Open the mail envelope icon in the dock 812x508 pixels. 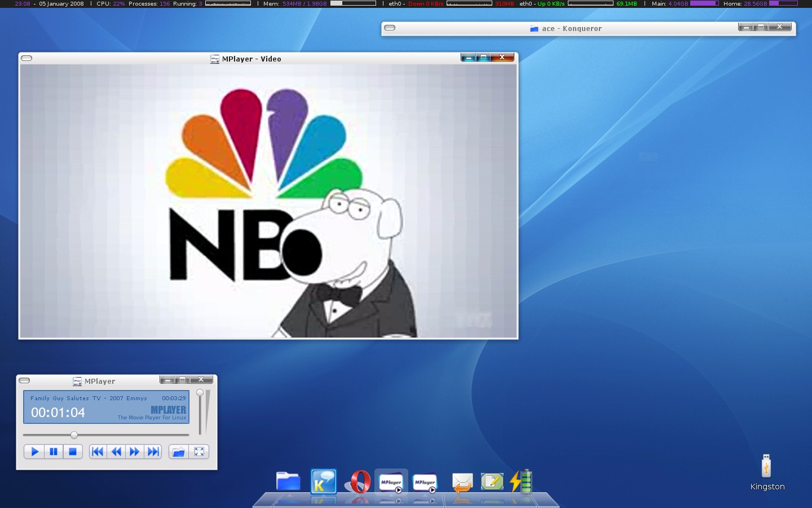(x=462, y=483)
